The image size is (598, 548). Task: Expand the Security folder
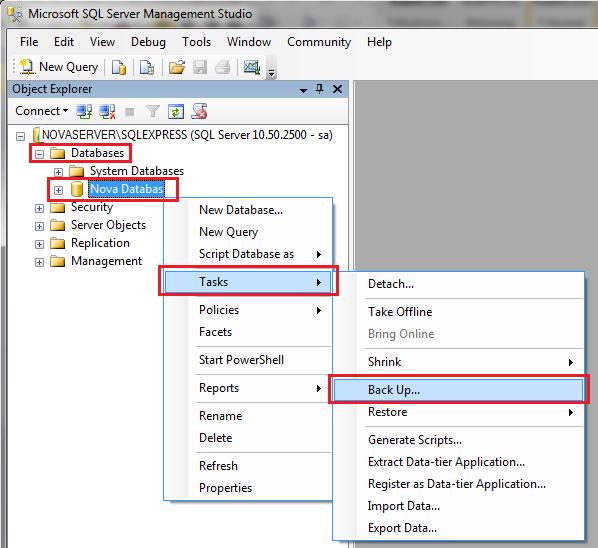point(39,208)
